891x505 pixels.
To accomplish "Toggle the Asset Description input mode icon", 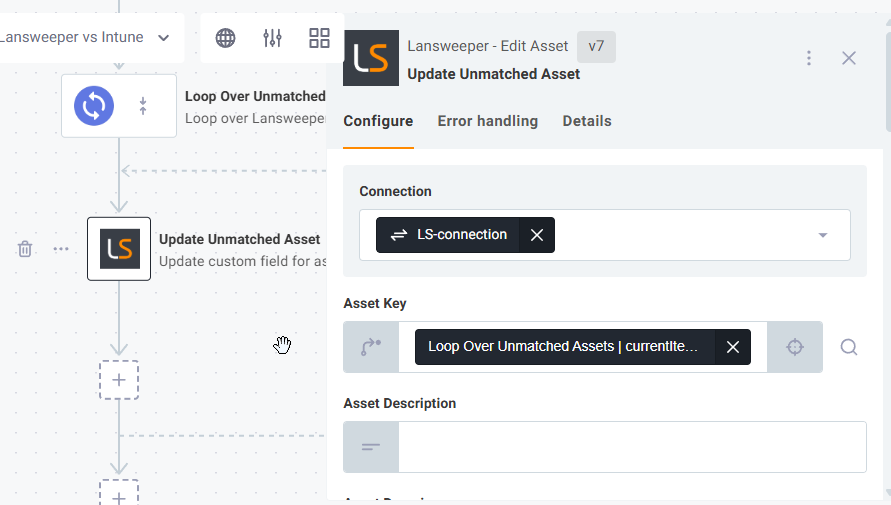I will 371,447.
